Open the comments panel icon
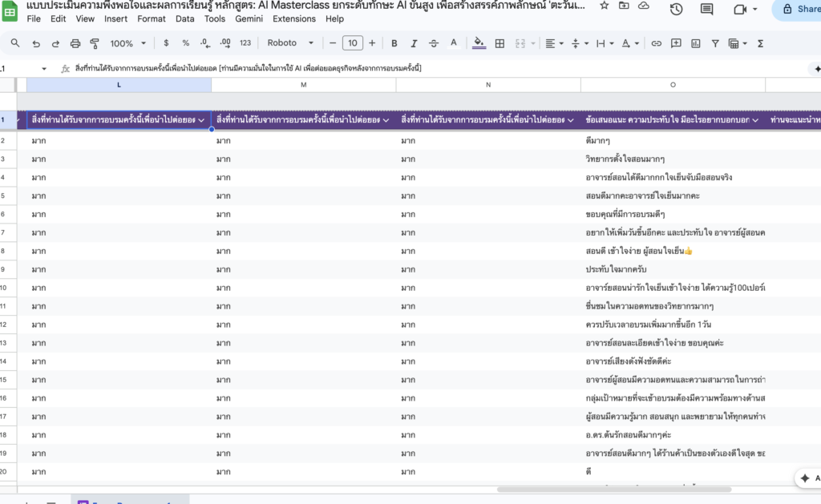This screenshot has height=504, width=821. click(706, 9)
